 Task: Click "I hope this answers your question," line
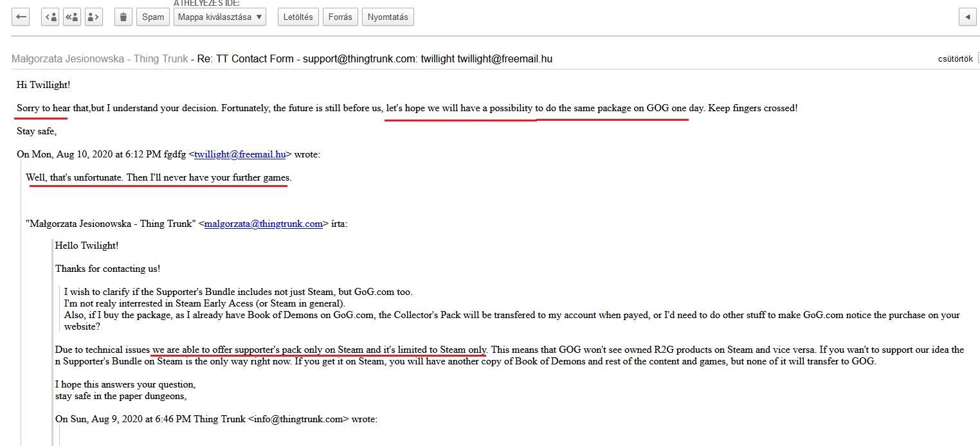click(125, 384)
